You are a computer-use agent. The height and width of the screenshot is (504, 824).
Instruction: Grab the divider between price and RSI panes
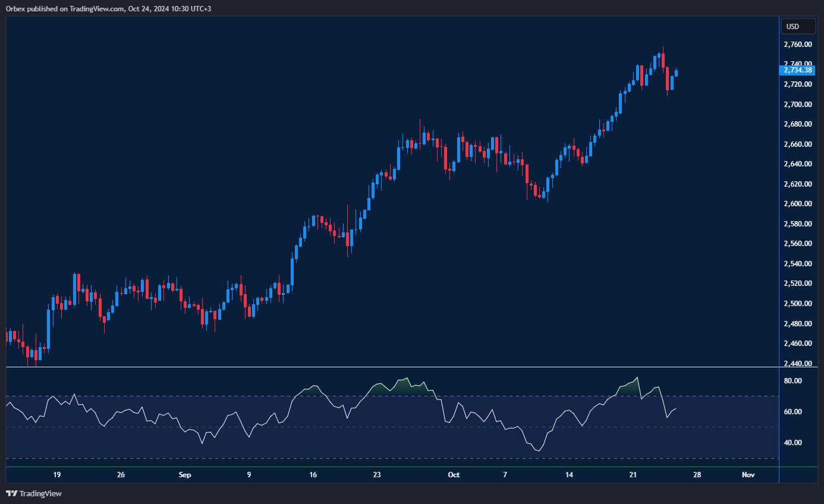click(x=392, y=367)
